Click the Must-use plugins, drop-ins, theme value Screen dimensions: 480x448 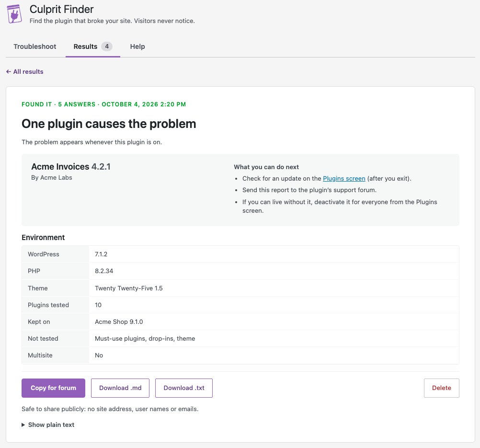145,339
